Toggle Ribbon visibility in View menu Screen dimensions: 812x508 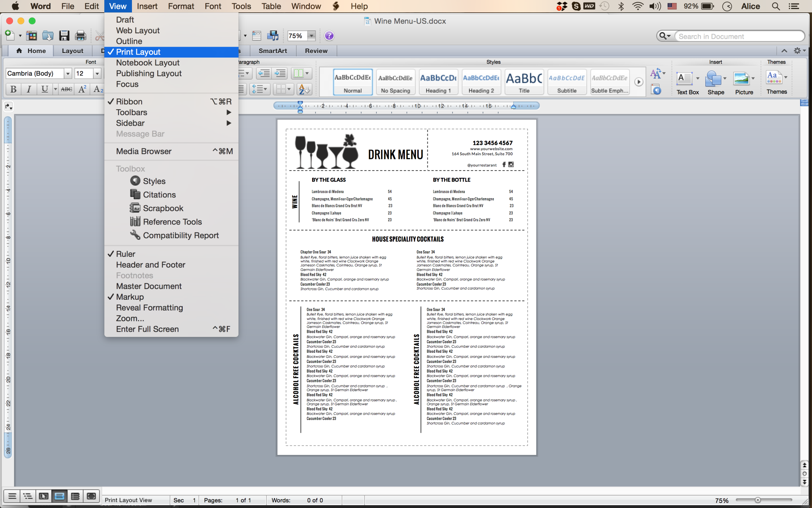click(171, 102)
